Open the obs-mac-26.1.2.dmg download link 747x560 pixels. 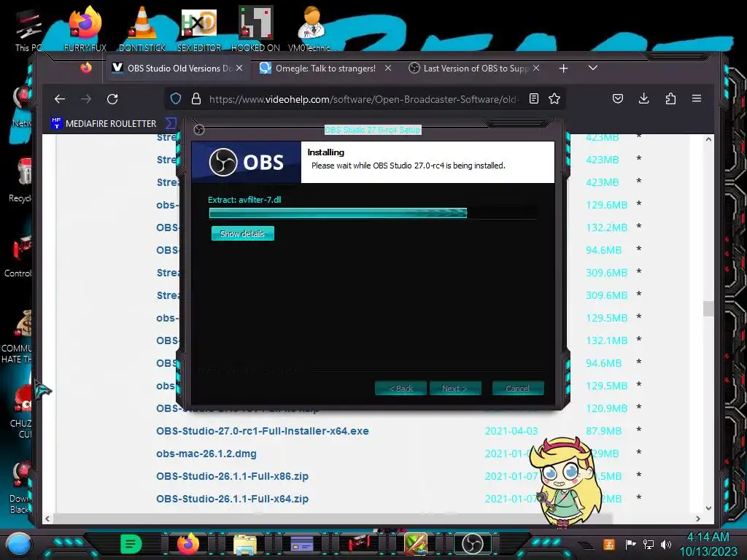206,454
